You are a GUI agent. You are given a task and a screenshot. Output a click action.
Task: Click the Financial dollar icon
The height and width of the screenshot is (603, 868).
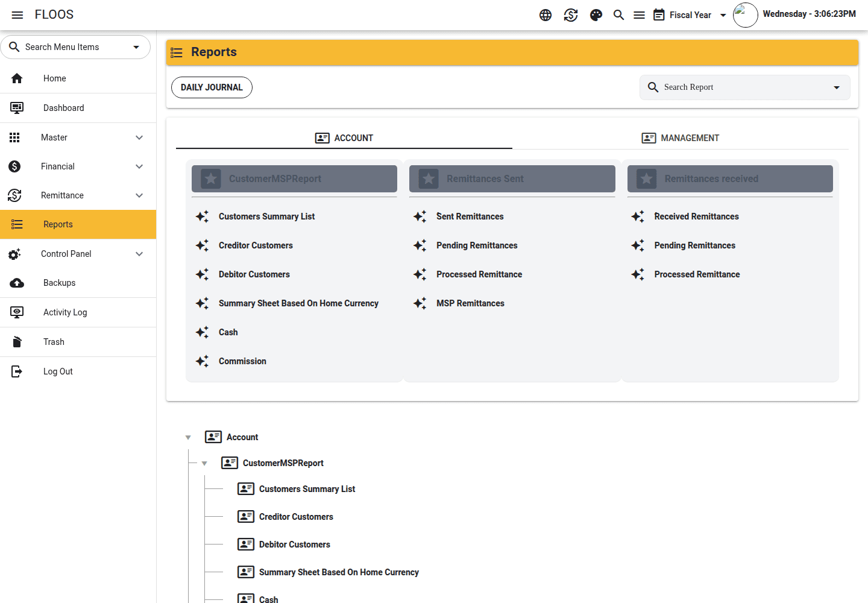coord(14,166)
